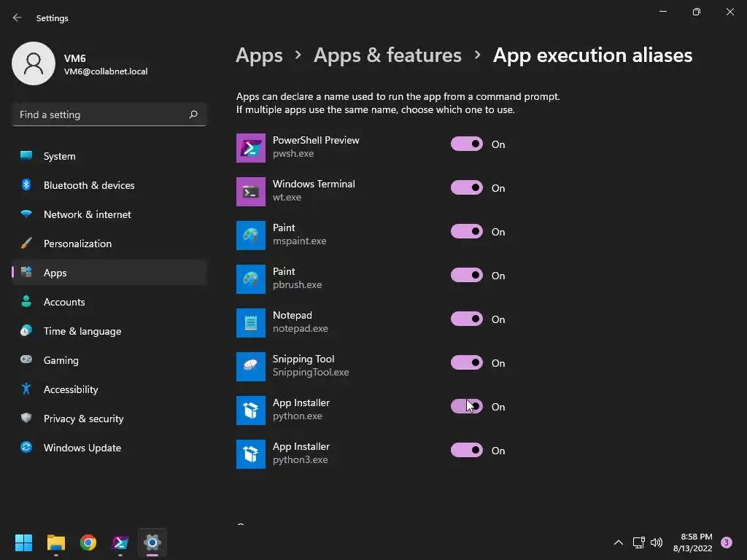The image size is (747, 560).
Task: Toggle off the wt.exe alias
Action: coord(467,188)
